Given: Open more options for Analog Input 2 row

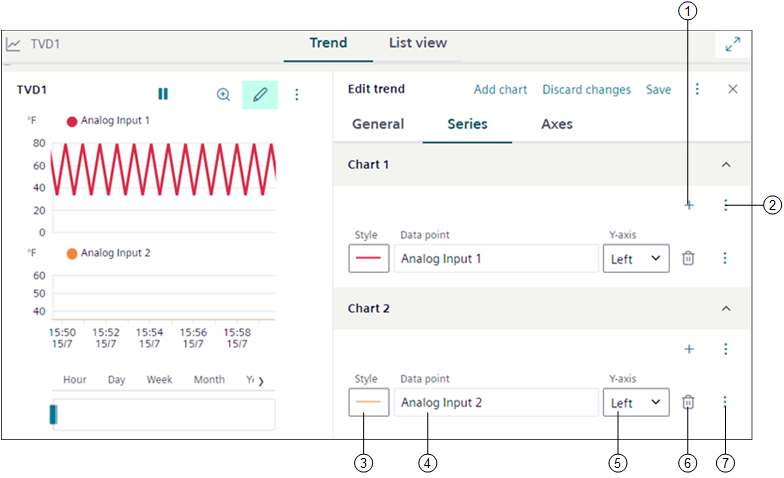Looking at the screenshot, I should click(x=725, y=402).
